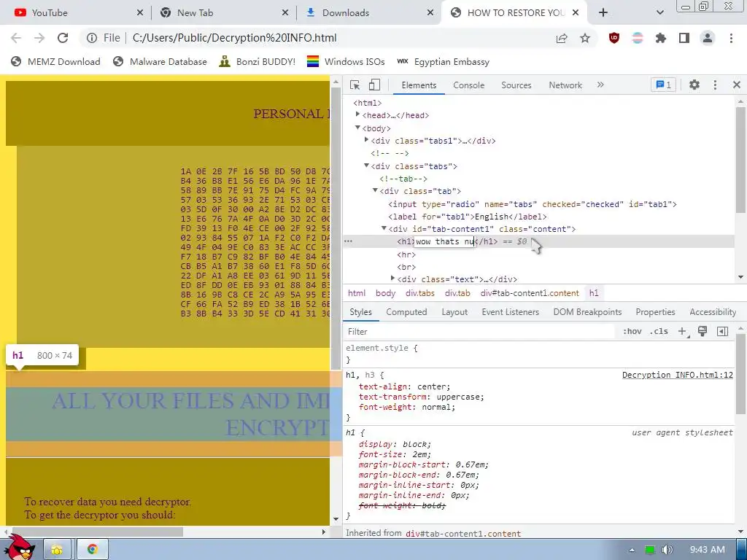
Task: Go back to previous page
Action: click(16, 38)
